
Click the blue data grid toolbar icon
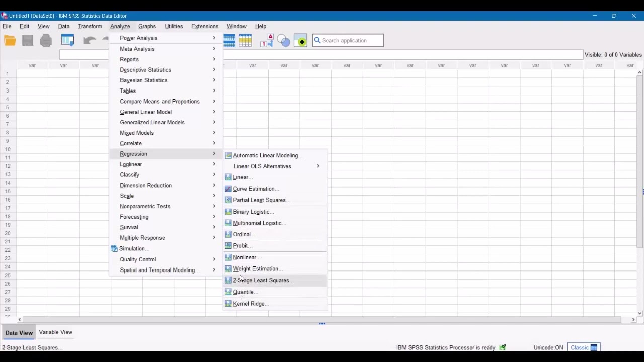click(229, 41)
